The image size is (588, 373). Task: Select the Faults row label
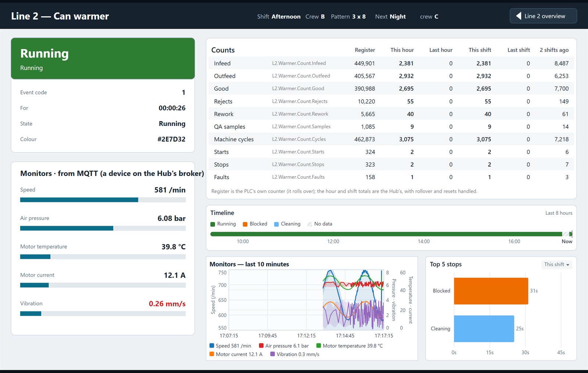[x=221, y=177]
